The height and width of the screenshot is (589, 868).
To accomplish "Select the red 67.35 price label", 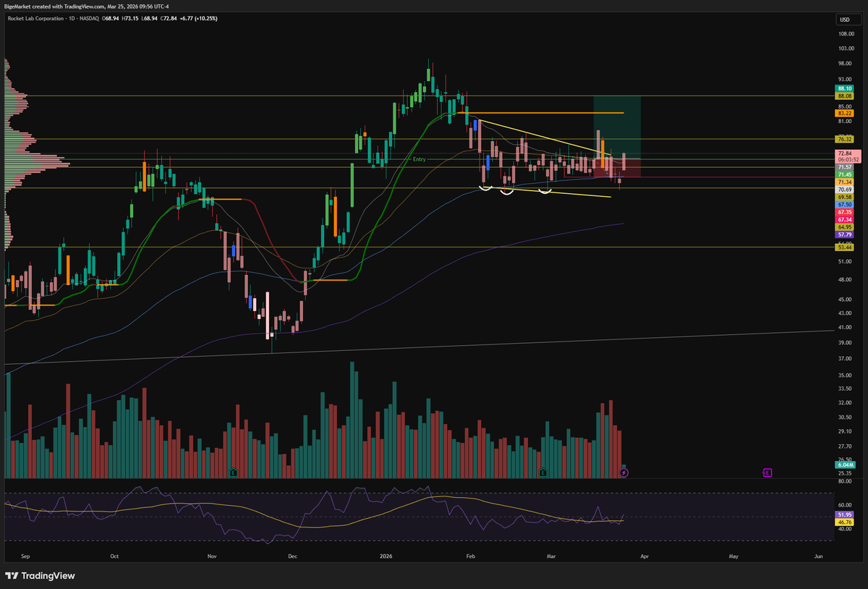I will click(x=844, y=212).
